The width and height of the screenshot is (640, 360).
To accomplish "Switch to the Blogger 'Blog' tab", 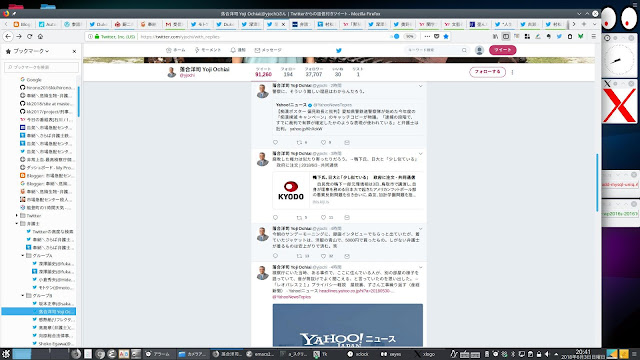I will pos(22,24).
